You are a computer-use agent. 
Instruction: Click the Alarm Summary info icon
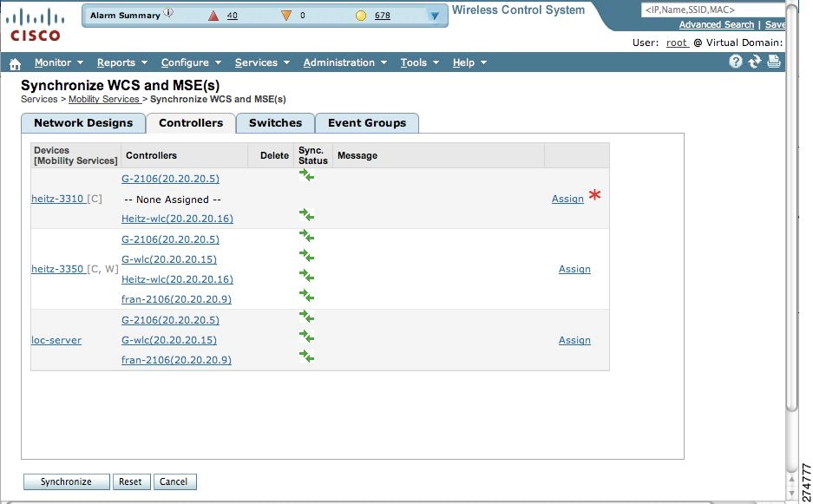click(x=168, y=12)
